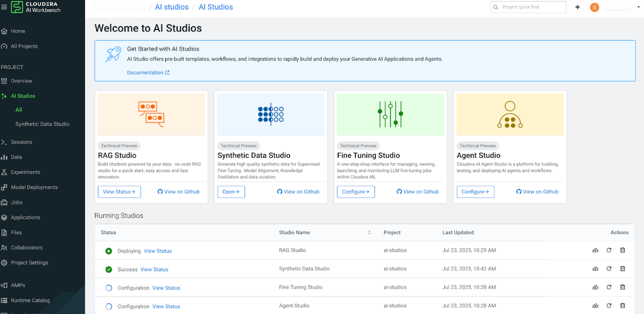This screenshot has width=644, height=314.
Task: Click Open button on Synthetic Data Studio
Action: [231, 192]
